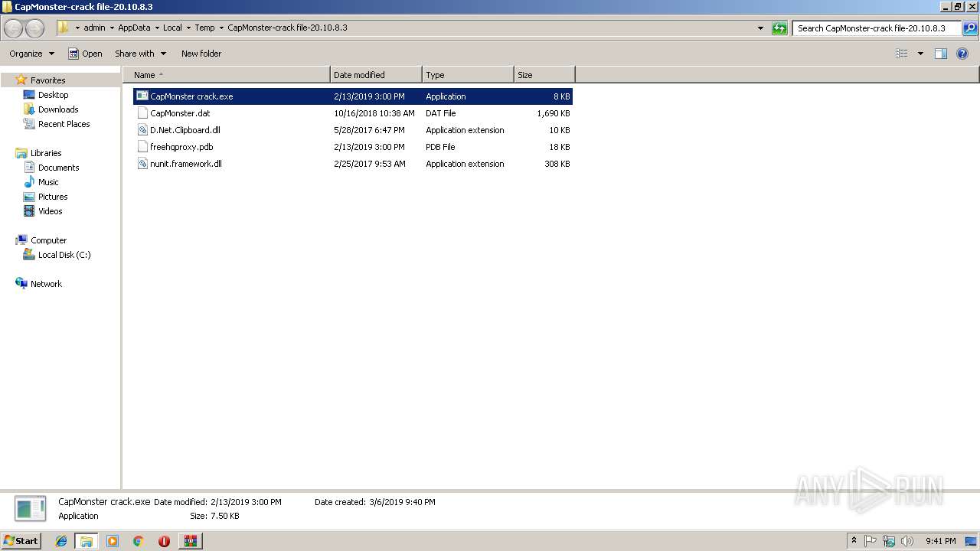Open the view options dropdown arrow
The height and width of the screenshot is (551, 980).
[x=920, y=54]
